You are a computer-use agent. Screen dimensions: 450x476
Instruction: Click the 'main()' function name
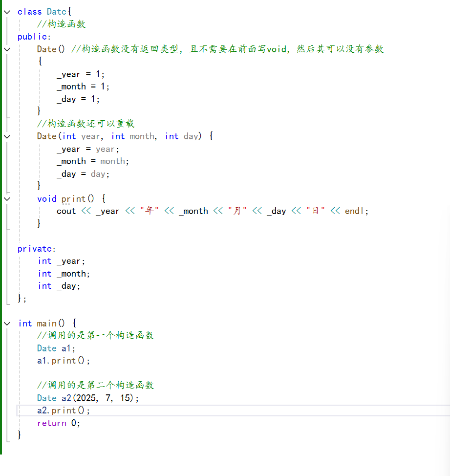point(51,324)
